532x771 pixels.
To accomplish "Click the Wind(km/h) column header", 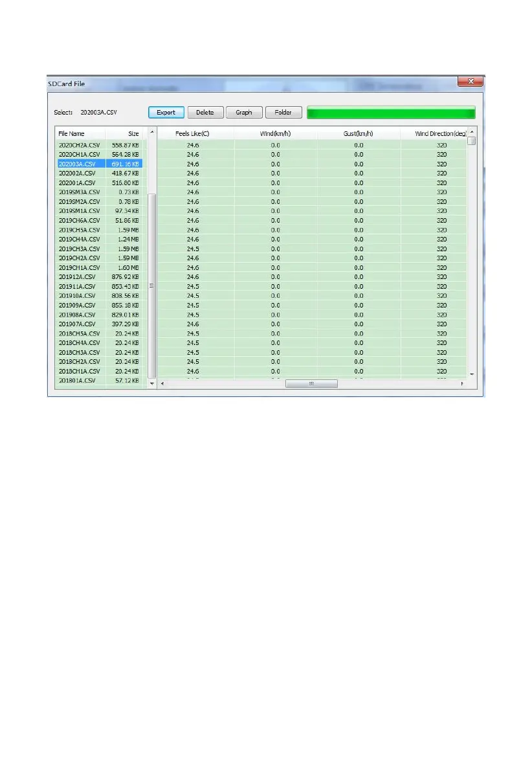I will tap(275, 133).
